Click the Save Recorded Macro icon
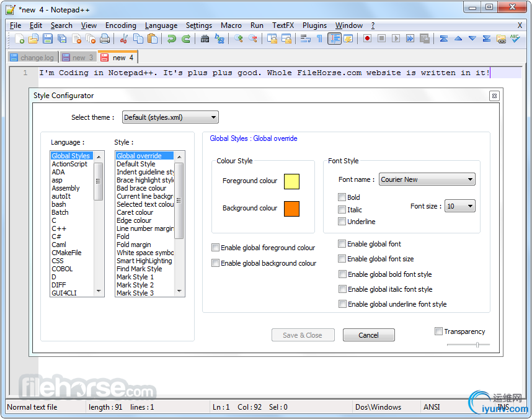The height and width of the screenshot is (419, 532). 424,38
